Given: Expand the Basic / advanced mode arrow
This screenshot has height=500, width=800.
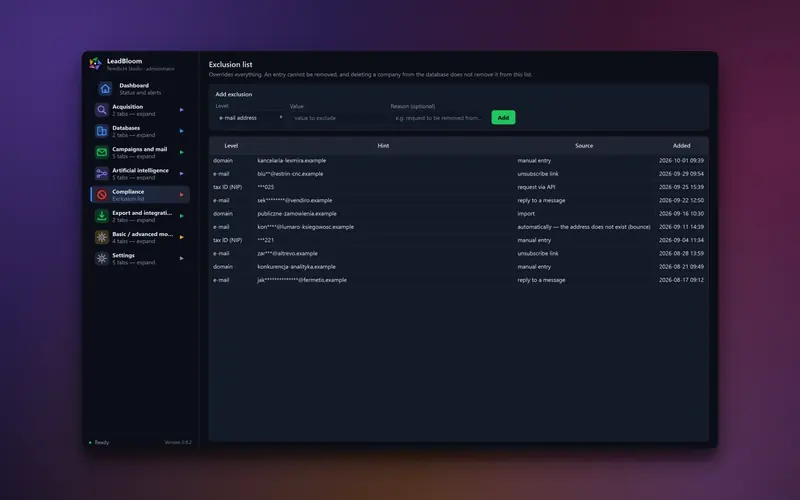Looking at the screenshot, I should click(182, 237).
